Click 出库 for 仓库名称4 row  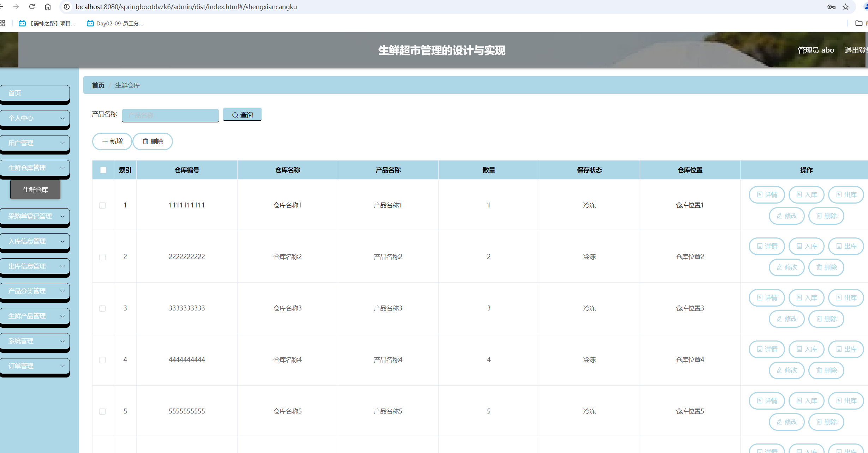coord(846,349)
